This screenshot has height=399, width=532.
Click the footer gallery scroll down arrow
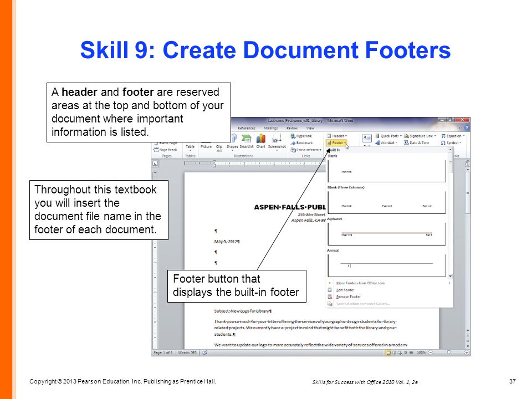tap(450, 276)
